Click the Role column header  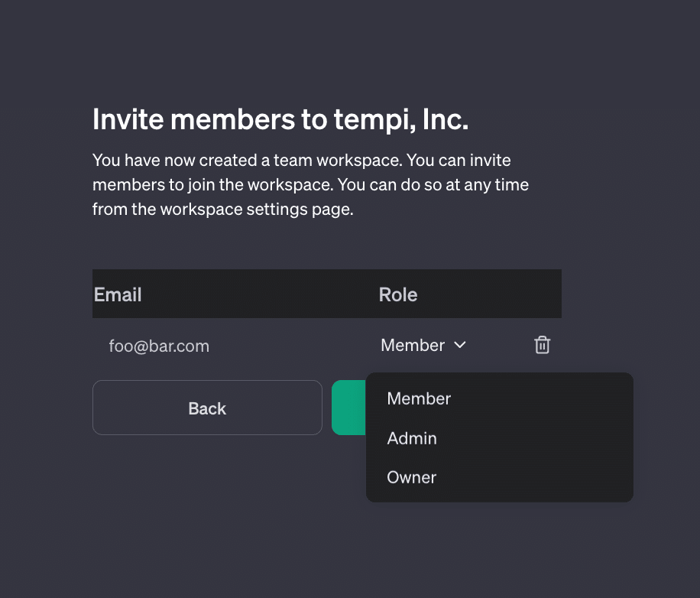click(398, 294)
